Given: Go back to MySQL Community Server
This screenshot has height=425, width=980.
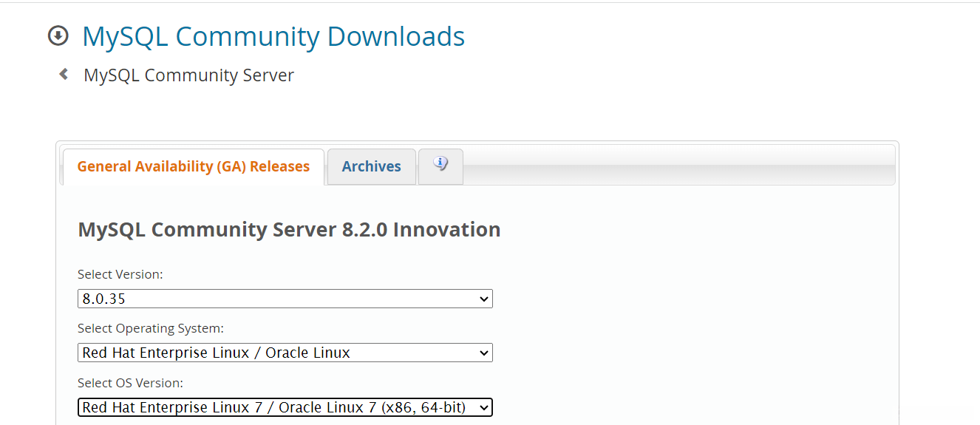Looking at the screenshot, I should 188,75.
